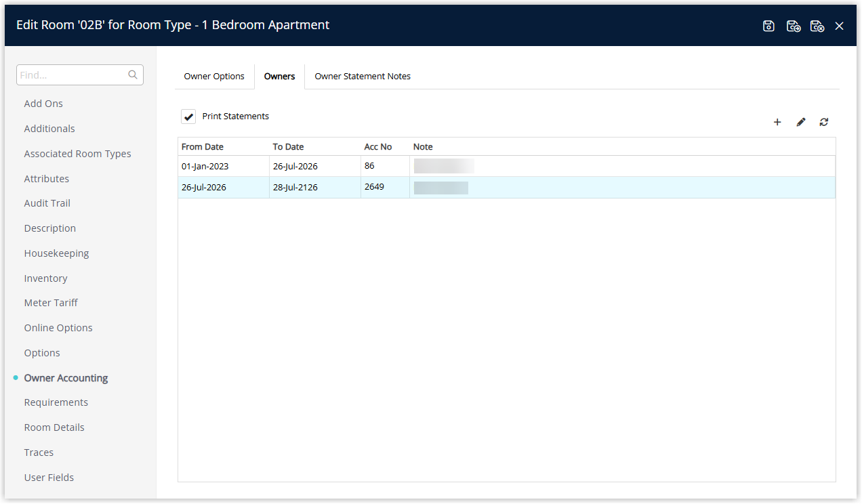Go to Room Details section
The image size is (862, 504).
(x=54, y=427)
